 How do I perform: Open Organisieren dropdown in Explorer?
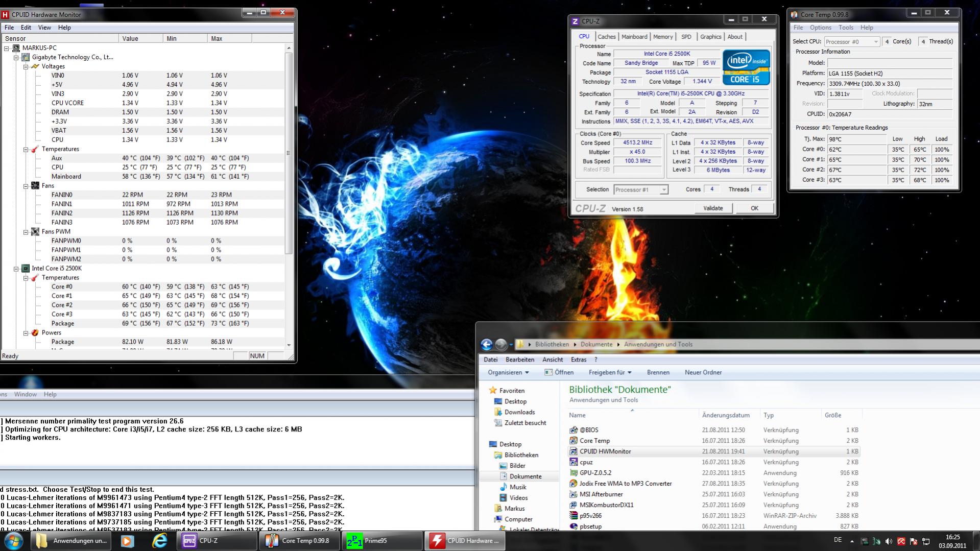(x=508, y=372)
